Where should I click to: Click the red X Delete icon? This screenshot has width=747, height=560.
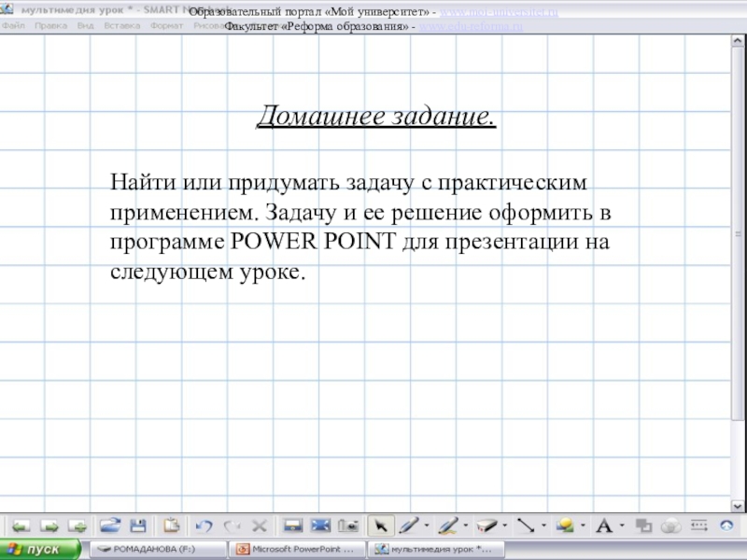(x=260, y=525)
